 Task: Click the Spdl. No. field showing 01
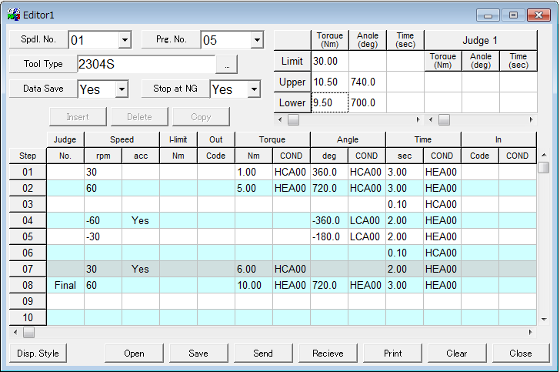[x=94, y=40]
